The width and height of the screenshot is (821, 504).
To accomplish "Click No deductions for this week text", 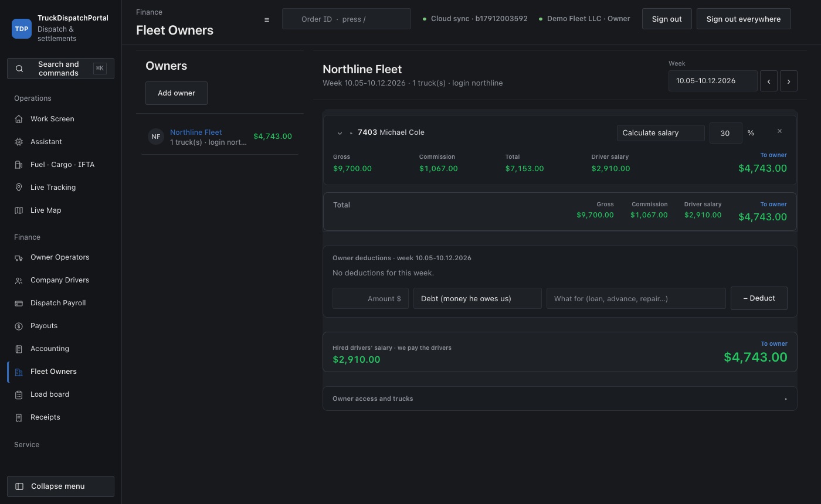I will [383, 273].
